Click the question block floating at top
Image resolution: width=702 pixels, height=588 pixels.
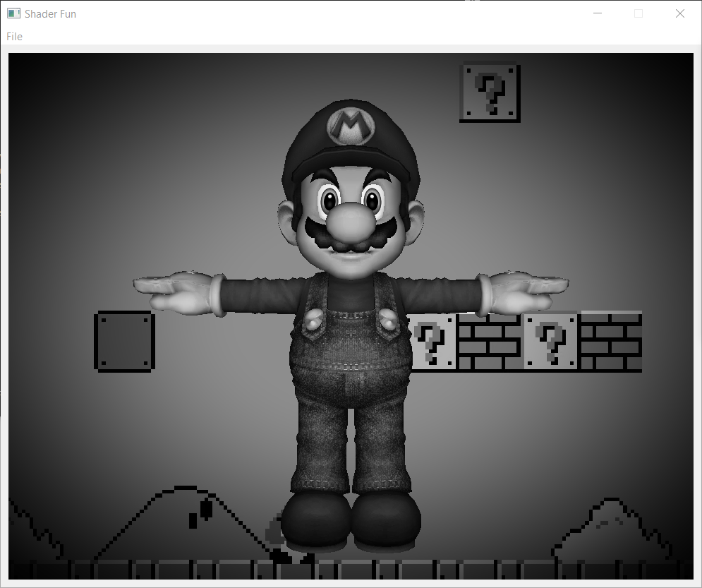point(490,92)
